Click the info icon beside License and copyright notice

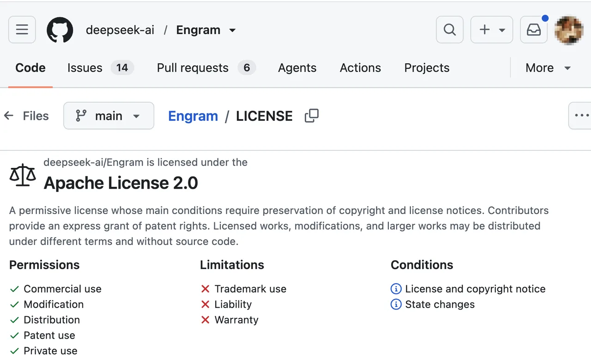[x=396, y=289]
